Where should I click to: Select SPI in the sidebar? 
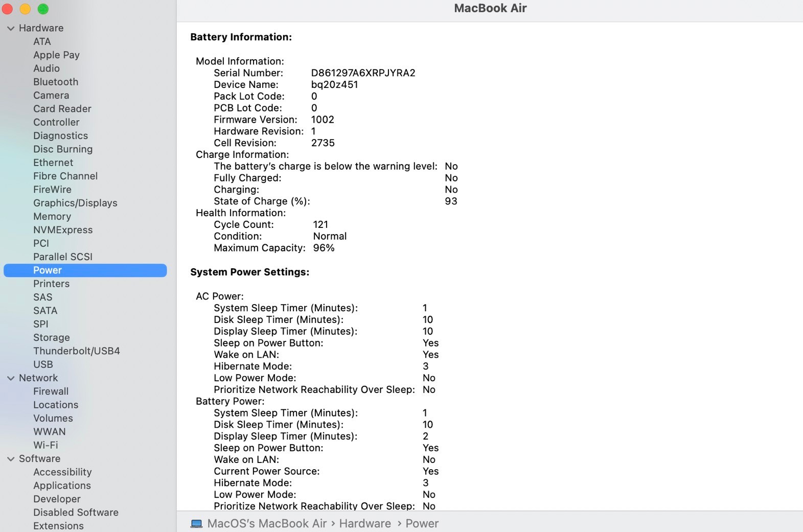[41, 324]
